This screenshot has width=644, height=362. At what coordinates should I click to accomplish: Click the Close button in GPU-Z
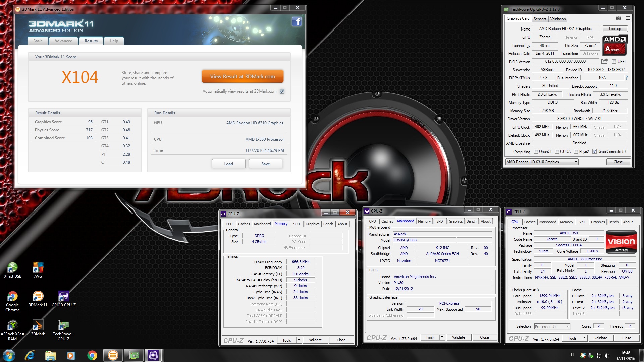[618, 162]
